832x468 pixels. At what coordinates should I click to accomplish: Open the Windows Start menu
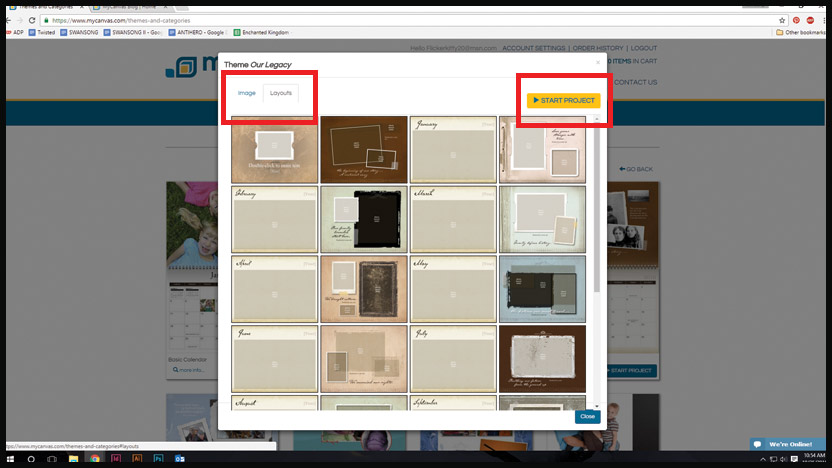point(11,458)
